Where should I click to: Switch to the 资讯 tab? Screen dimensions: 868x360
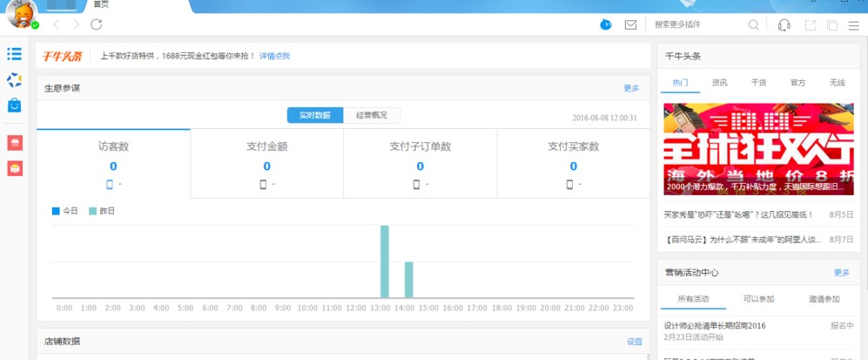click(719, 83)
